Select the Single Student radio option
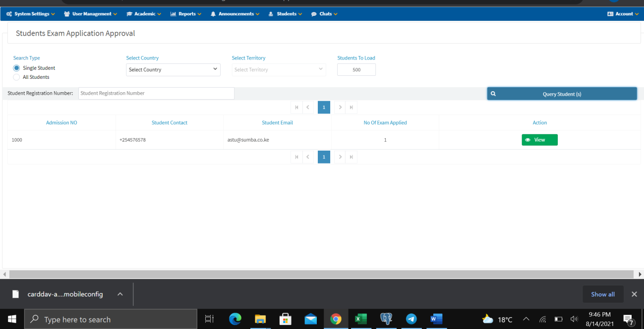This screenshot has height=329, width=644. (17, 68)
